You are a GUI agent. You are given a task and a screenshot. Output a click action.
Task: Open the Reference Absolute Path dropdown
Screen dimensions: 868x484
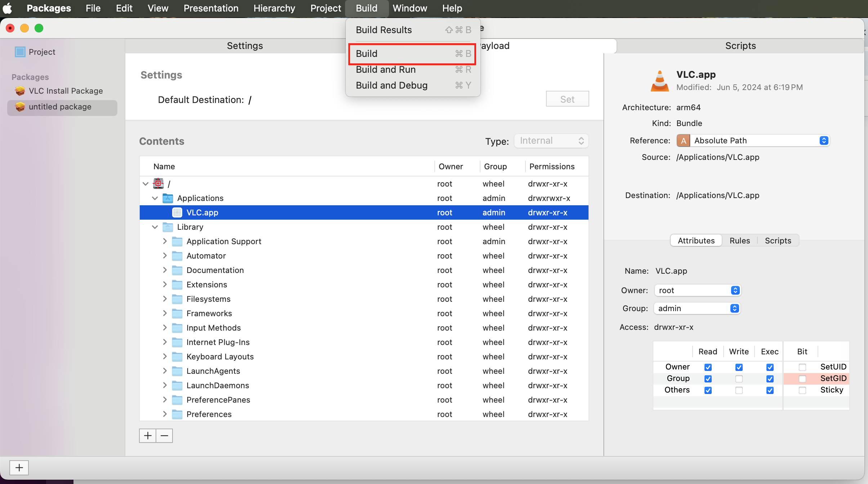pyautogui.click(x=753, y=140)
